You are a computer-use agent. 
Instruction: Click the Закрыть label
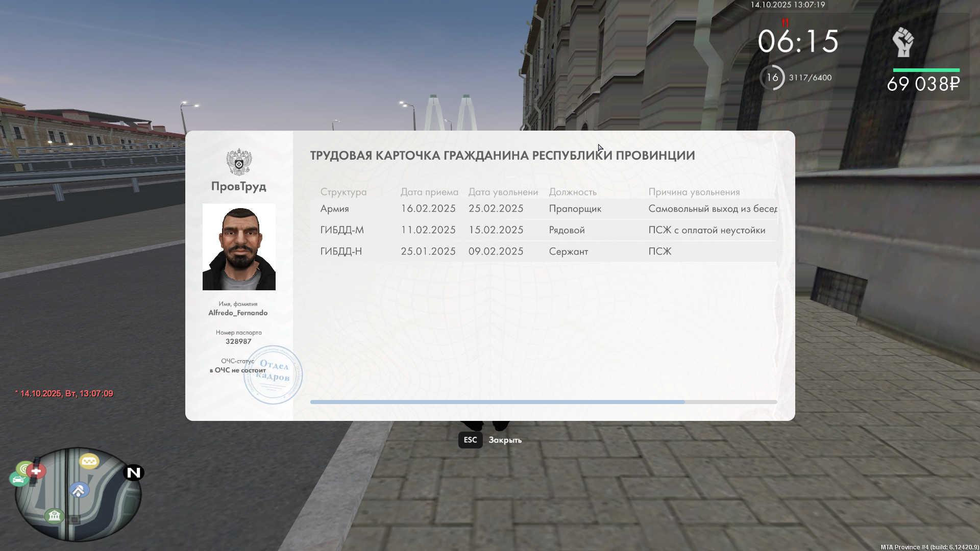[505, 440]
